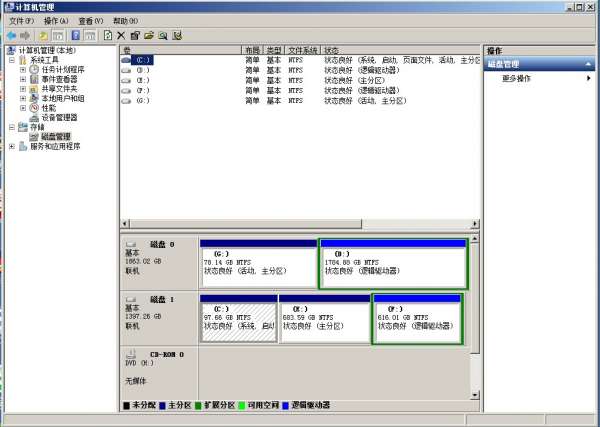Select the (C:) partition block on 磁盘 1
Image resolution: width=600 pixels, height=427 pixels.
tap(239, 318)
